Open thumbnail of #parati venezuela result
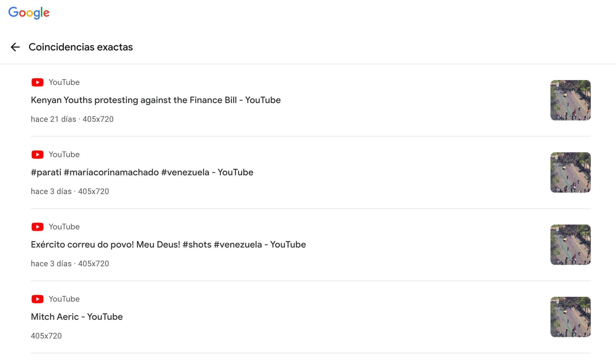The image size is (616, 364). point(570,172)
